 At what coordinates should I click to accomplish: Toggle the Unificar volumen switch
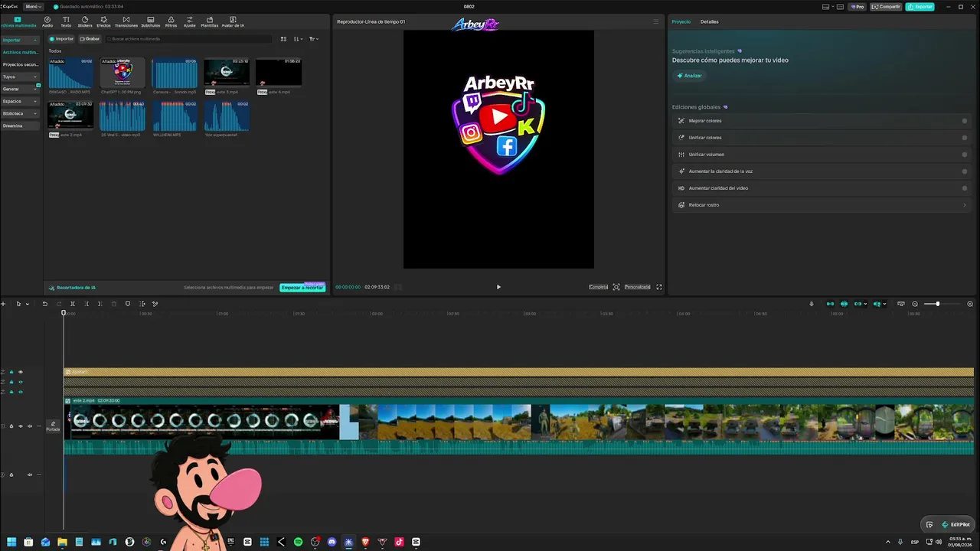coord(964,155)
